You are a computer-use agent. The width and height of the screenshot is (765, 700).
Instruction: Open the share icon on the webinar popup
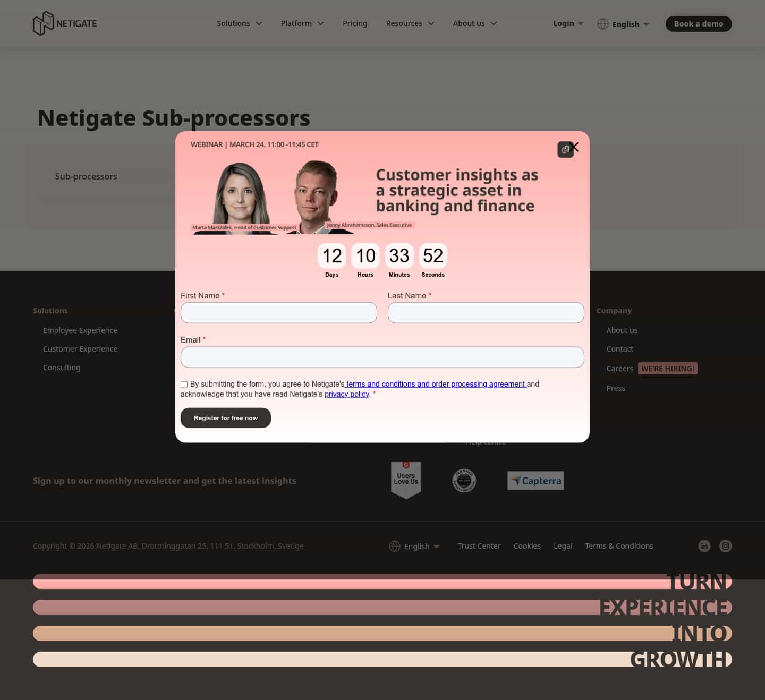click(x=565, y=150)
